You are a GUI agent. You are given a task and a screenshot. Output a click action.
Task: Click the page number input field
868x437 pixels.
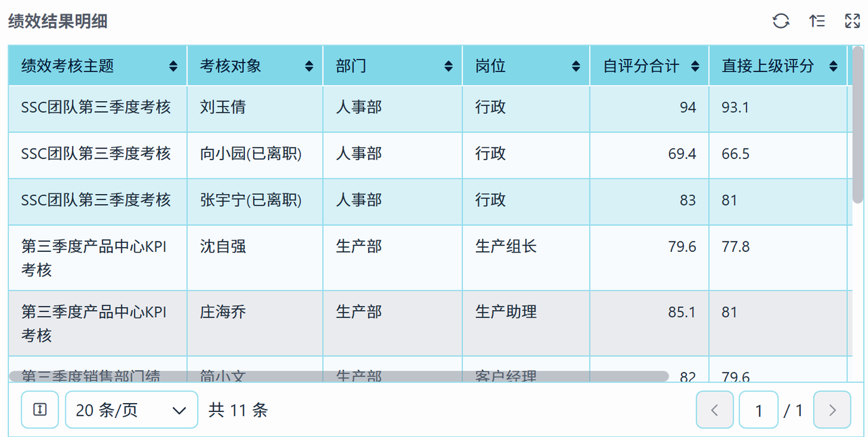pos(758,410)
